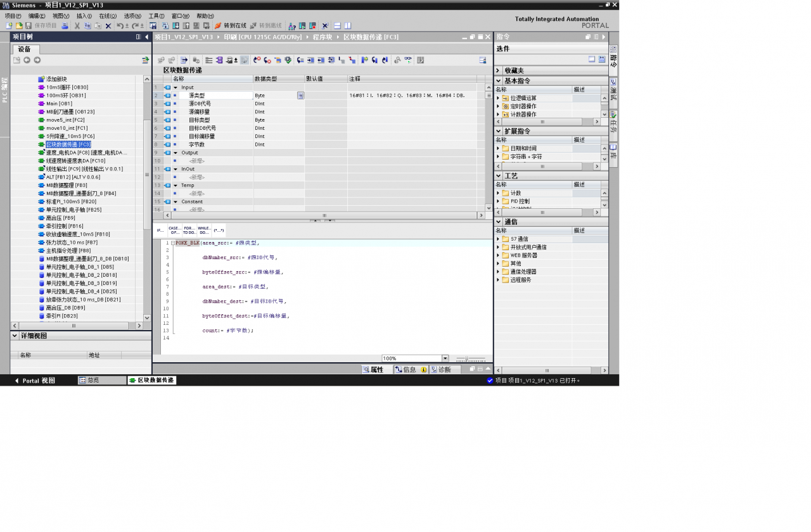The width and height of the screenshot is (811, 532).
Task: Expand the 收藏夹 favorites section
Action: (x=498, y=70)
